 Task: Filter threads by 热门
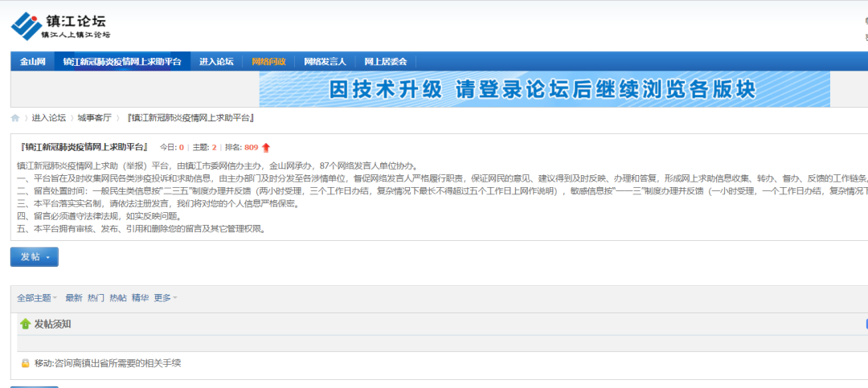pos(96,298)
